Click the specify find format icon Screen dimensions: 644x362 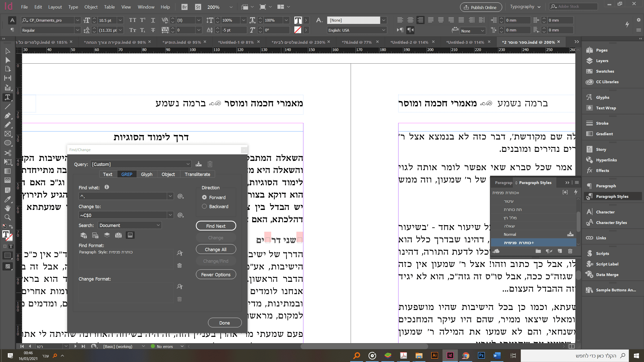[180, 253]
